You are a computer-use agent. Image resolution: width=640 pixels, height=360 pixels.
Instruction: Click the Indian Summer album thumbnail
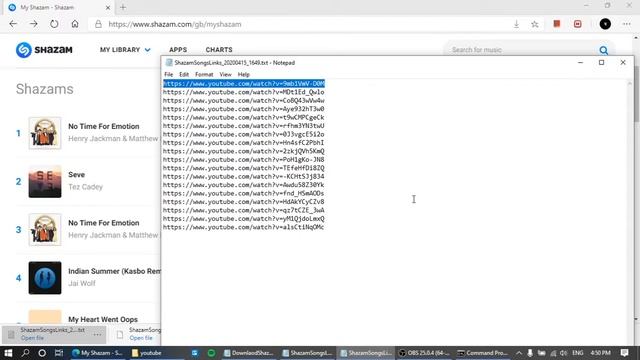(x=45, y=278)
